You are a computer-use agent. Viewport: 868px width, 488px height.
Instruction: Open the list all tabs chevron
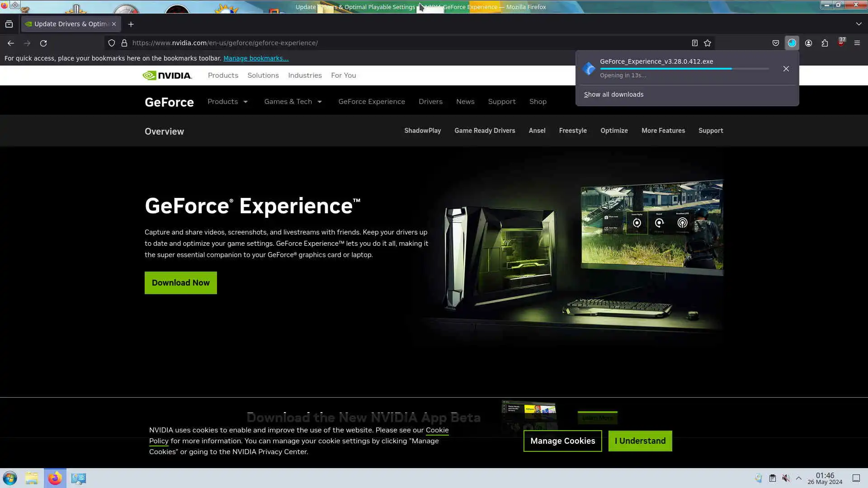coord(859,24)
